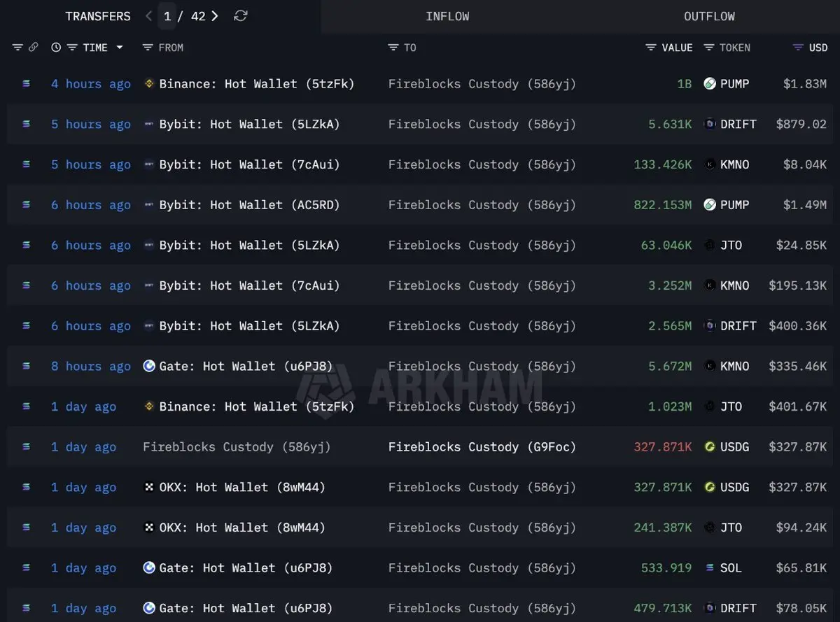This screenshot has height=622, width=840.
Task: Click PUMP token icon in $1.83M row
Action: click(710, 84)
